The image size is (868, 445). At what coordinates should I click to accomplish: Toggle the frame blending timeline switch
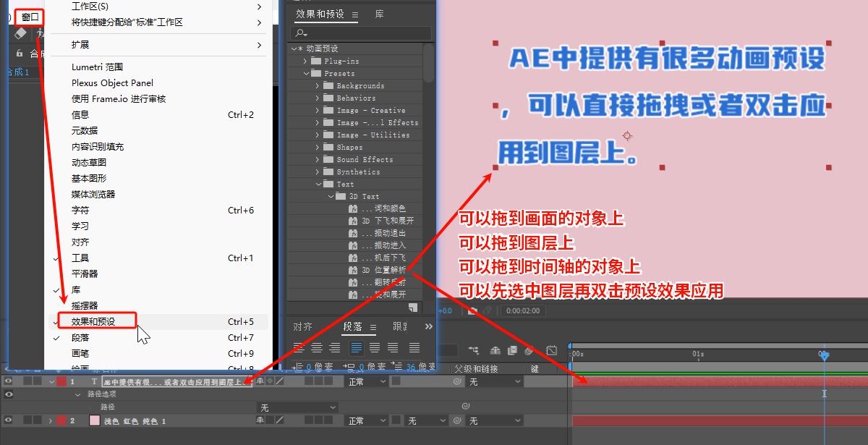tap(513, 350)
